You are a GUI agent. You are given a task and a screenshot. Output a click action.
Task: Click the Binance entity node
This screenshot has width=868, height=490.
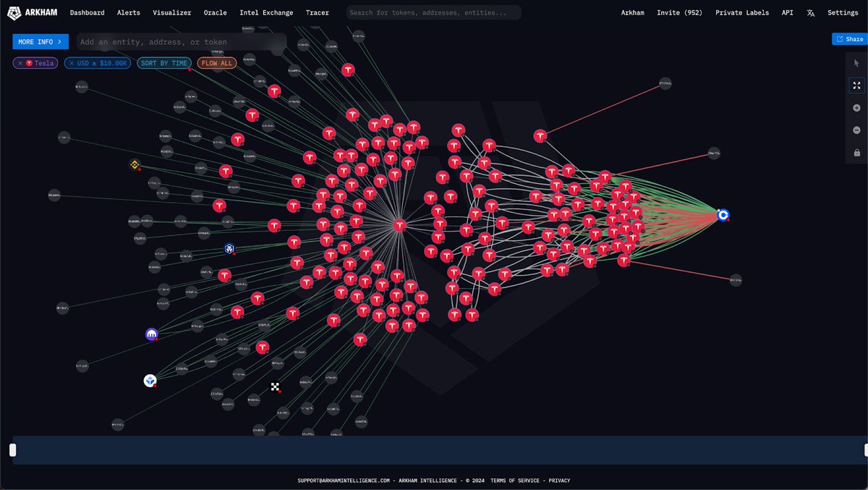134,165
